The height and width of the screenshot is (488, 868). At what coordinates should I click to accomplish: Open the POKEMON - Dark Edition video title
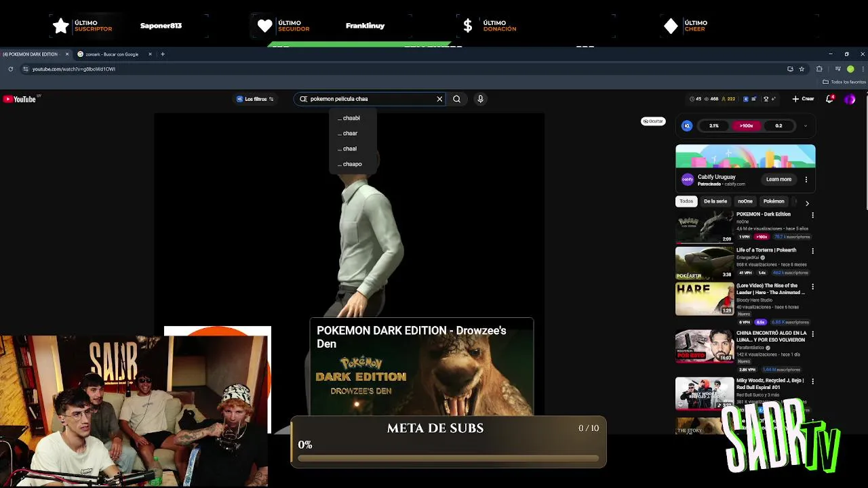(764, 214)
